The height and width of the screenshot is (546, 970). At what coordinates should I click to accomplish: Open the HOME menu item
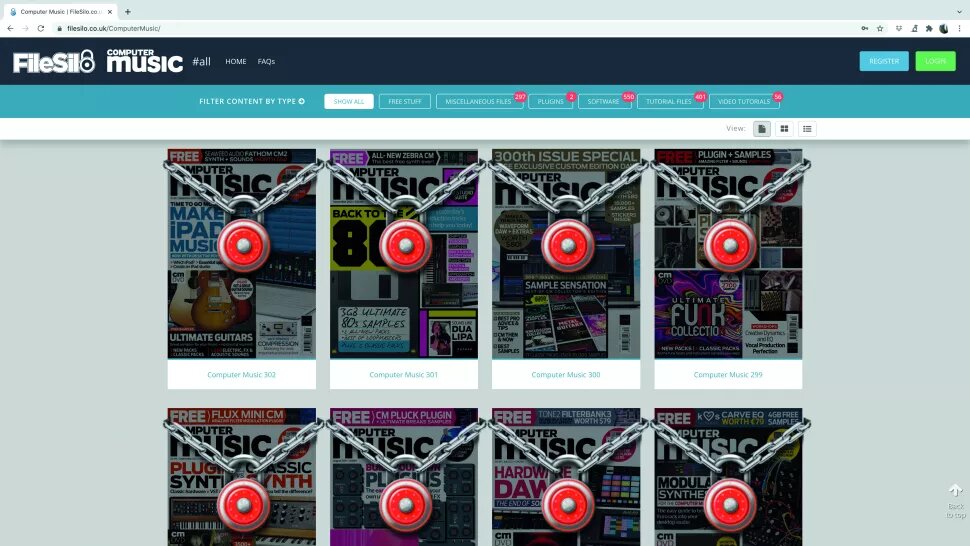pos(235,62)
